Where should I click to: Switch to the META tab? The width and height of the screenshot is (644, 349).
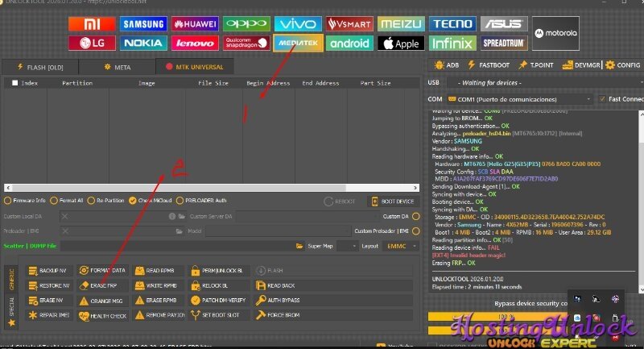point(117,67)
